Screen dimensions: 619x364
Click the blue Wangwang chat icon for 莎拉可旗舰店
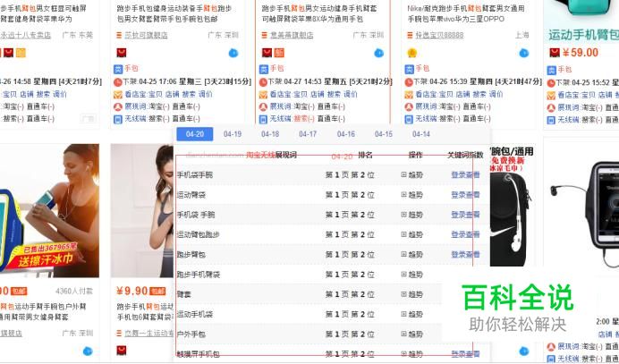pyautogui.click(x=233, y=53)
